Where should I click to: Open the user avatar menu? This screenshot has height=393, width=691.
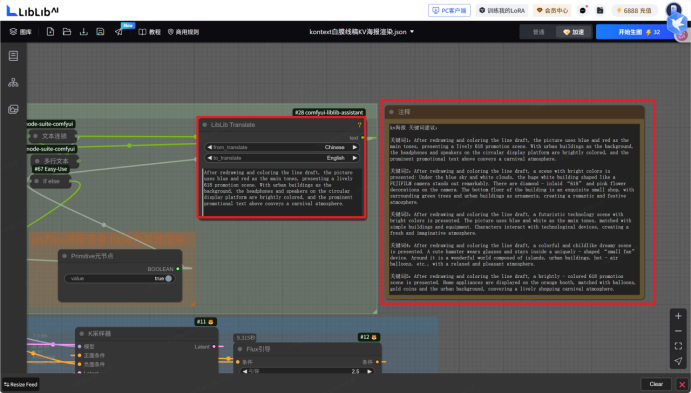(x=673, y=10)
